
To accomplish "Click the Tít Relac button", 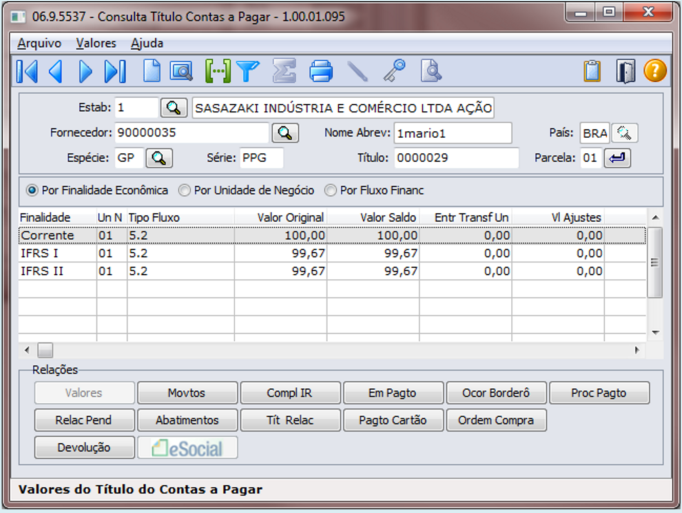I will point(290,420).
